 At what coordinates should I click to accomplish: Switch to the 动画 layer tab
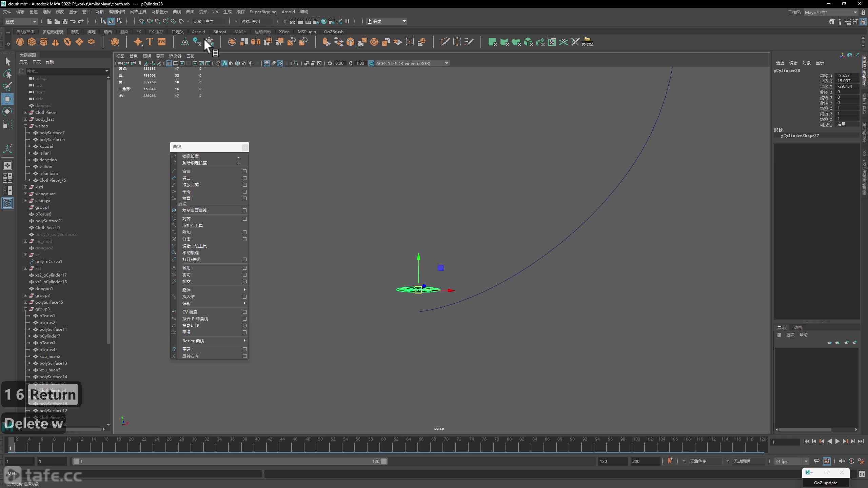point(797,327)
